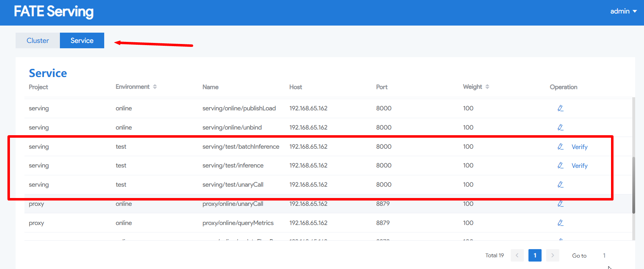Screen dimensions: 644x269
Task: Go to next page arrow
Action: point(553,256)
